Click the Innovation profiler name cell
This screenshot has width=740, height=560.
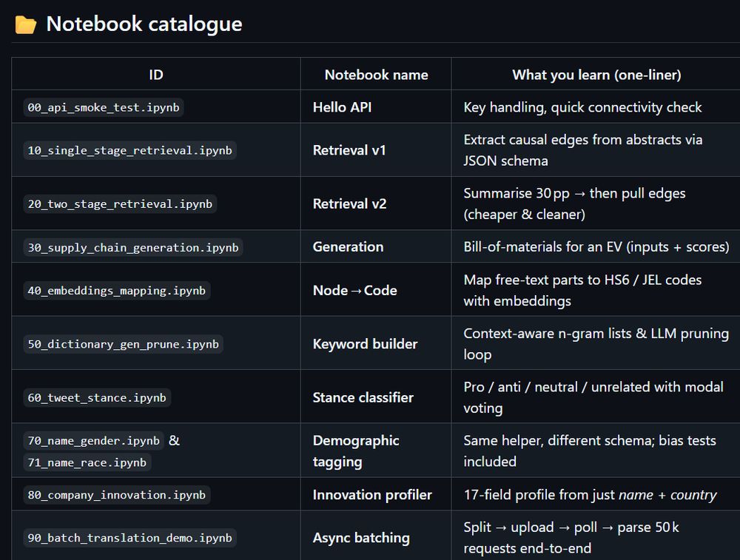pos(372,495)
